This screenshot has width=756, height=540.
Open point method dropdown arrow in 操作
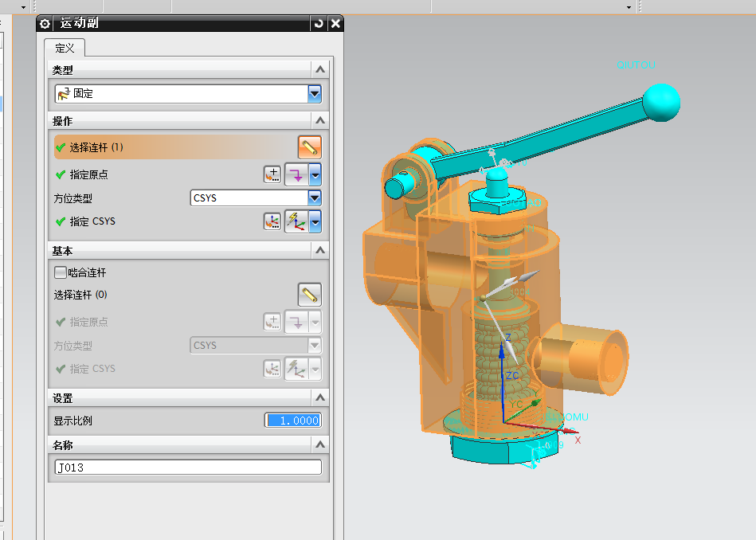click(x=315, y=174)
